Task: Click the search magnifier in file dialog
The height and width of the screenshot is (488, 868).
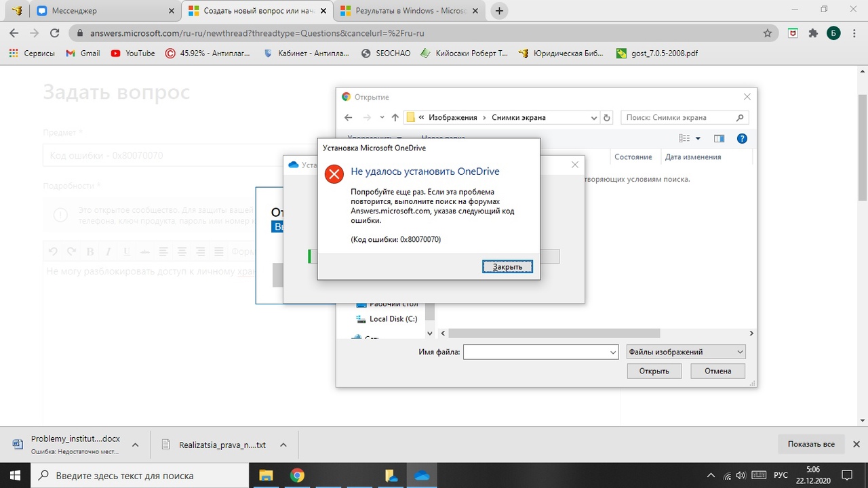Action: tap(741, 117)
